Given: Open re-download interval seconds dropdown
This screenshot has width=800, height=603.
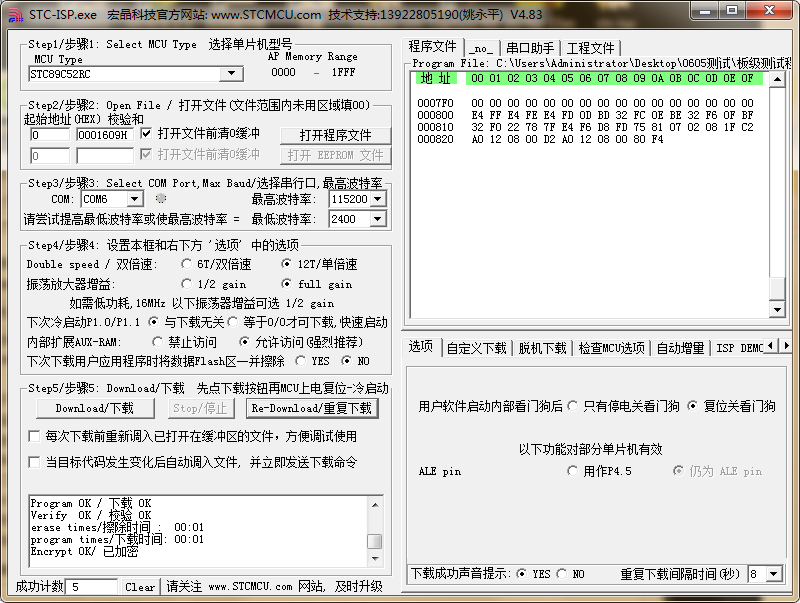Looking at the screenshot, I should [774, 574].
